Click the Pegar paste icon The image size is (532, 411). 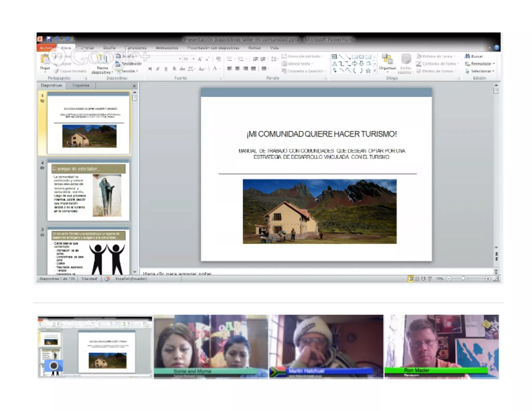pyautogui.click(x=45, y=59)
